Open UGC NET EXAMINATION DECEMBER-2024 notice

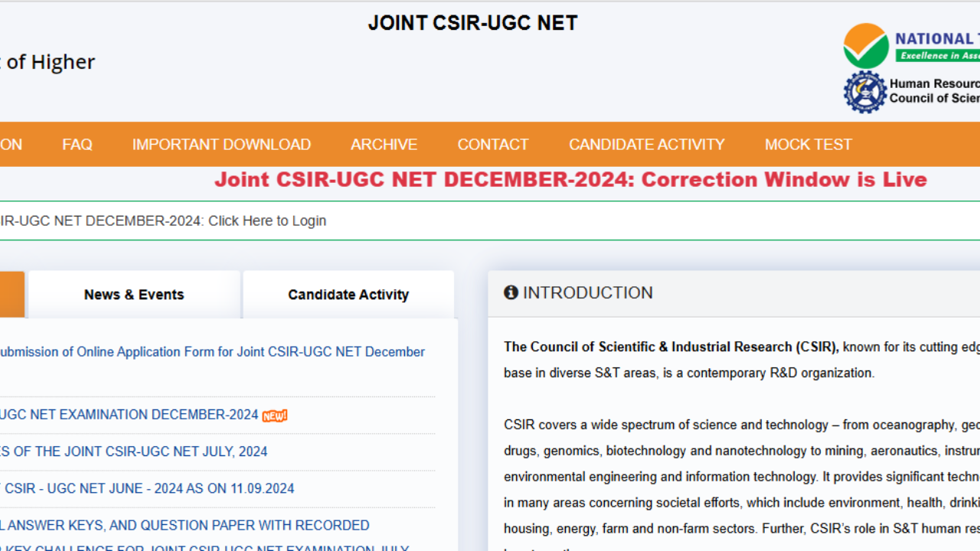click(x=126, y=414)
